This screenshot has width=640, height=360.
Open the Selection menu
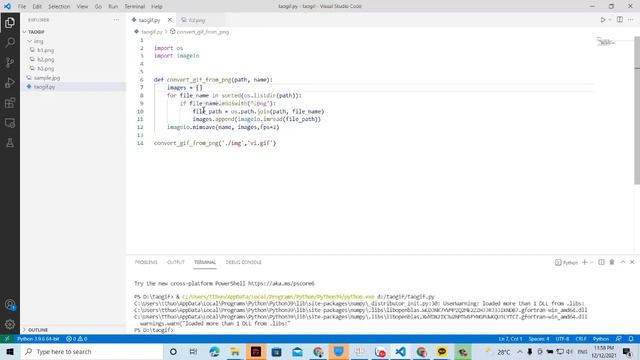[x=59, y=7]
